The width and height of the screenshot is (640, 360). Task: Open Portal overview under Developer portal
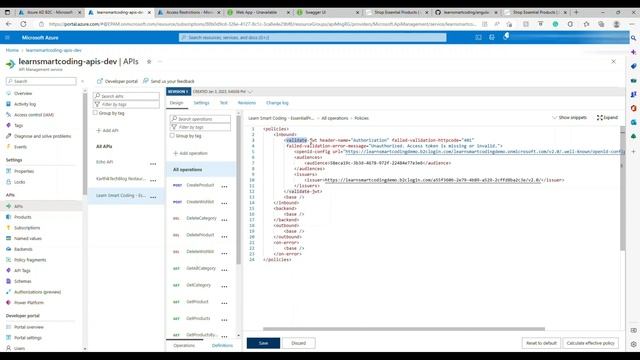tap(29, 327)
